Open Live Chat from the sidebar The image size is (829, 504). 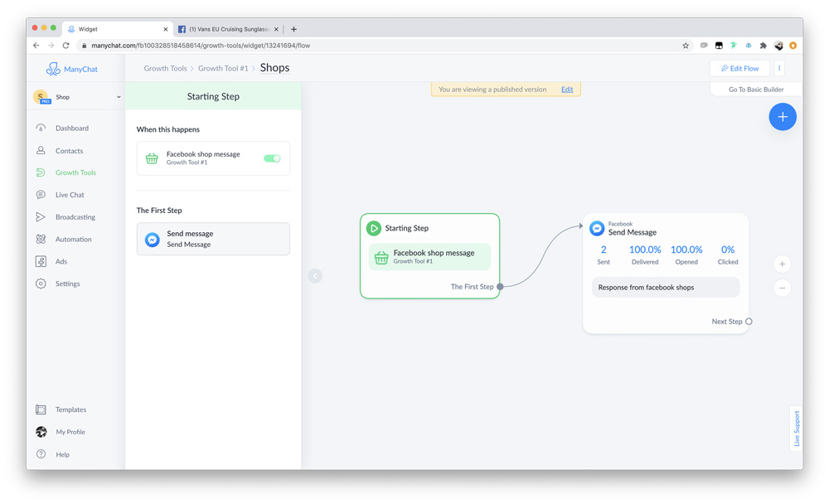click(70, 195)
